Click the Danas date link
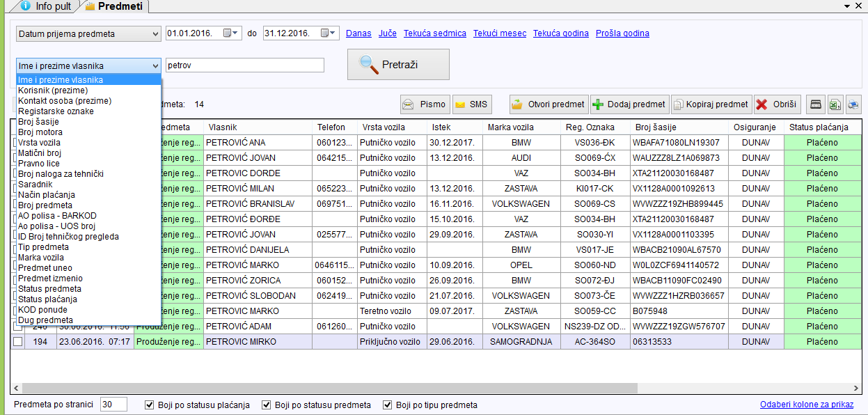This screenshot has width=868, height=415. [358, 33]
